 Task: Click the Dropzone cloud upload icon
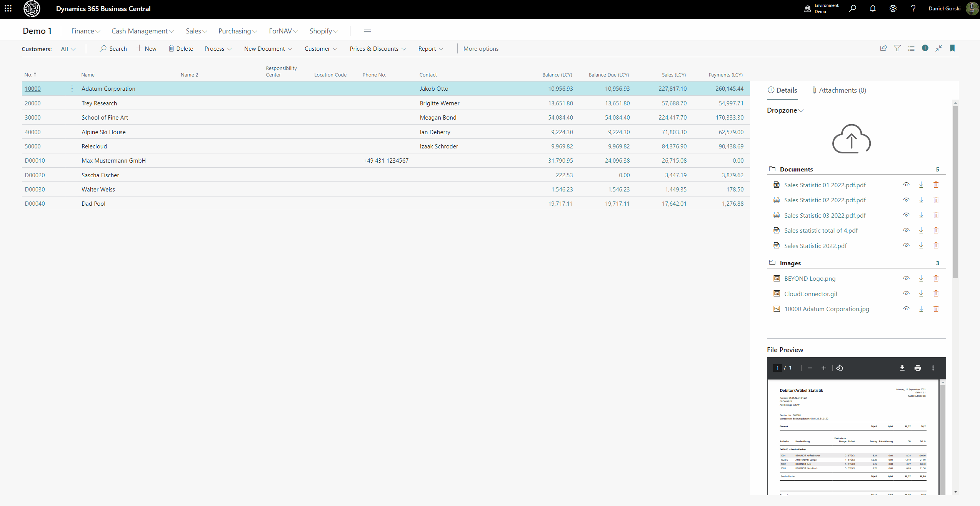851,139
